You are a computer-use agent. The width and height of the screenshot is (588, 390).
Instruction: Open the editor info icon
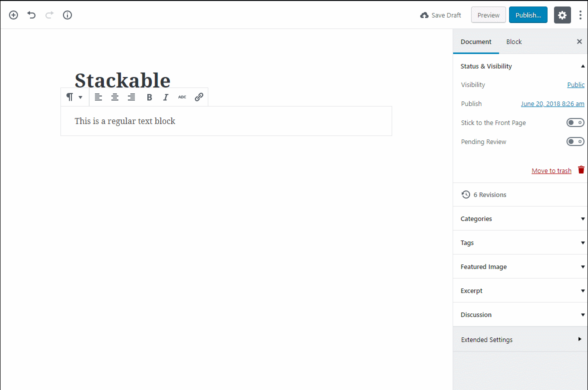click(x=67, y=15)
